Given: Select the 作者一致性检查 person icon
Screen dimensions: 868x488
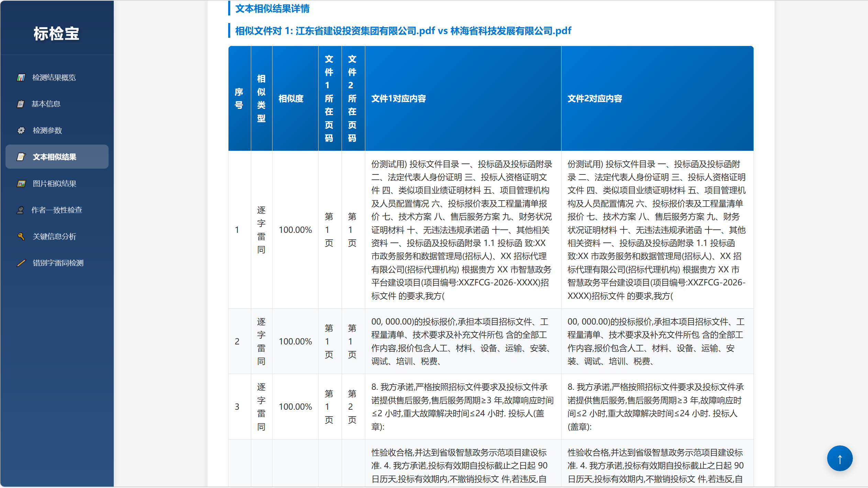Looking at the screenshot, I should pyautogui.click(x=21, y=210).
